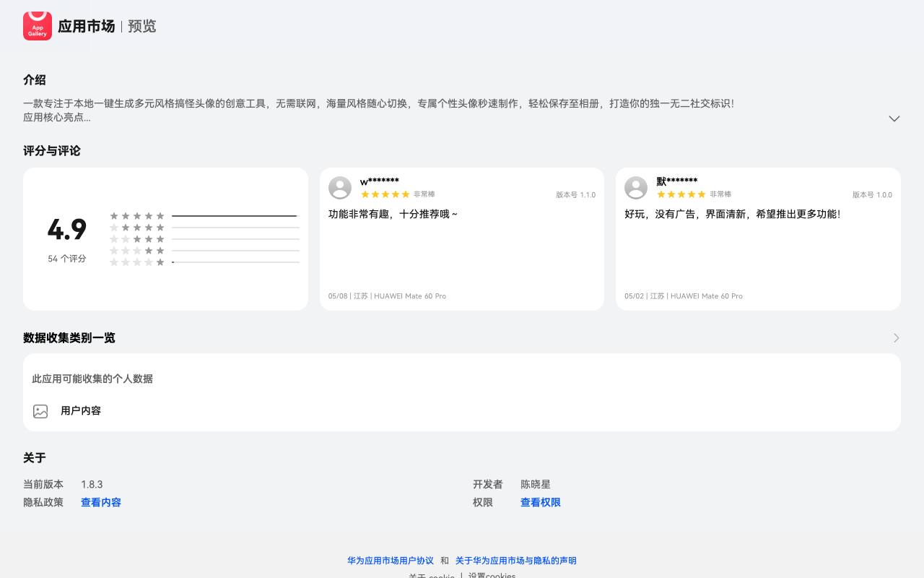The height and width of the screenshot is (578, 924).
Task: Open 关于华为应用市场与隐私的声明 link
Action: [x=516, y=561]
